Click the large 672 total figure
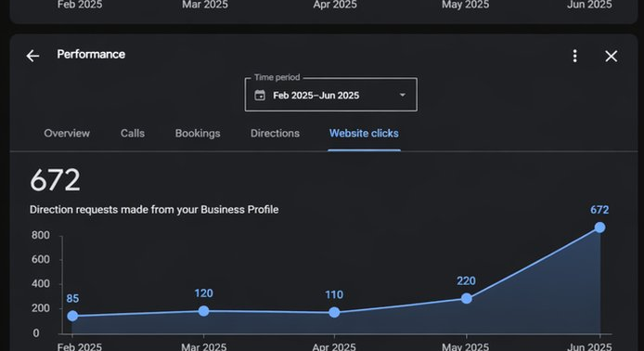Screen dimensions: 644x351 [55, 180]
